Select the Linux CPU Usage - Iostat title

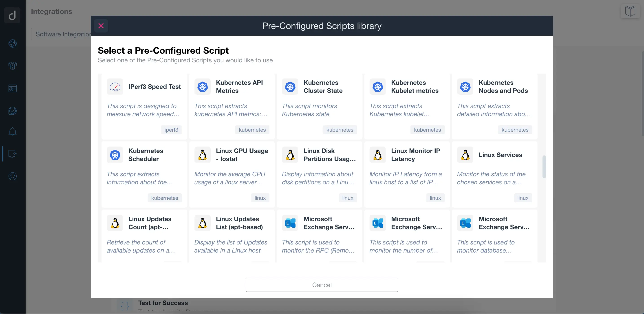[242, 155]
